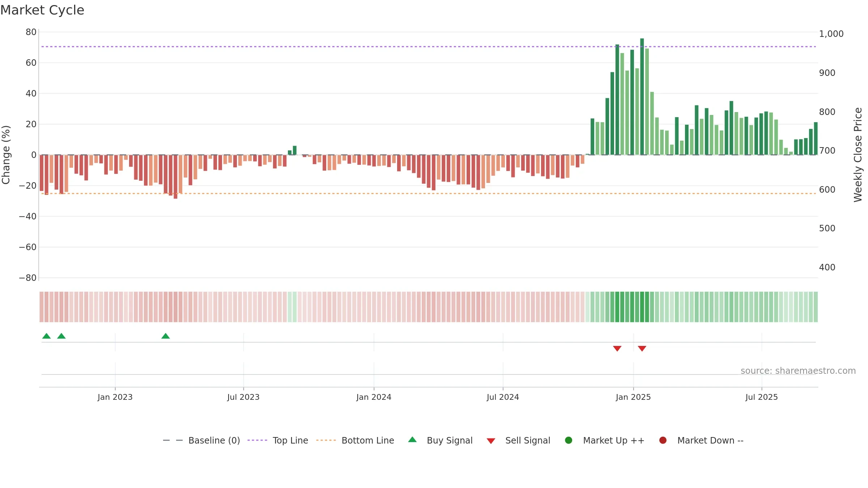Click the Jan 2024 axis label

(374, 397)
